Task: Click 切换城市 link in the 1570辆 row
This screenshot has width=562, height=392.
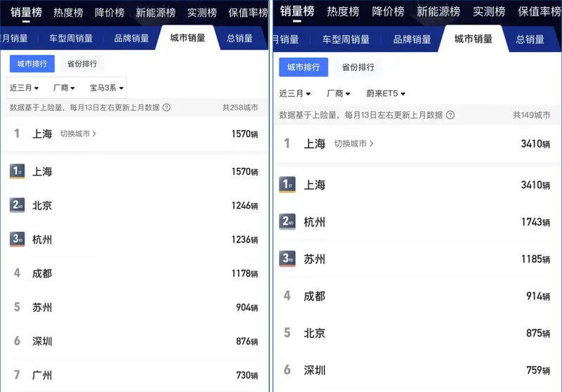Action: click(78, 133)
